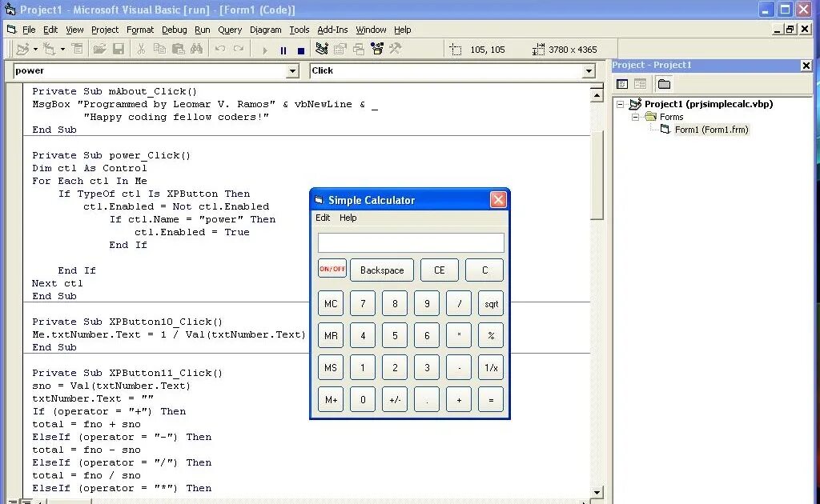Open the object dropdown showing "power"
820x504 pixels.
(x=292, y=71)
